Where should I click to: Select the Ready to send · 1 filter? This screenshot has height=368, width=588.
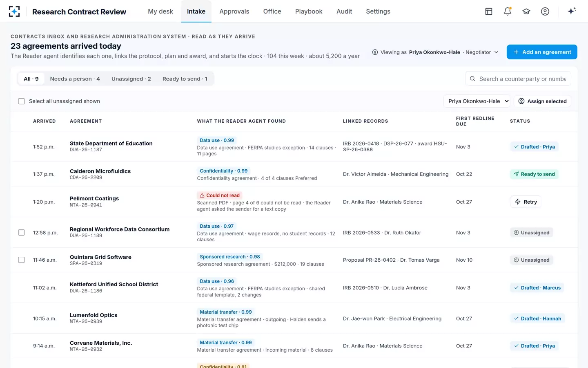[185, 79]
